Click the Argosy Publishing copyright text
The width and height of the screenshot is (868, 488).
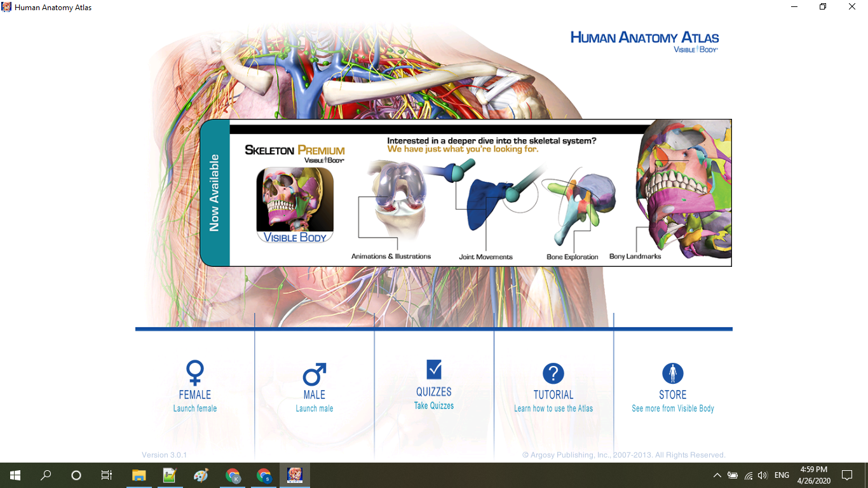pos(623,455)
